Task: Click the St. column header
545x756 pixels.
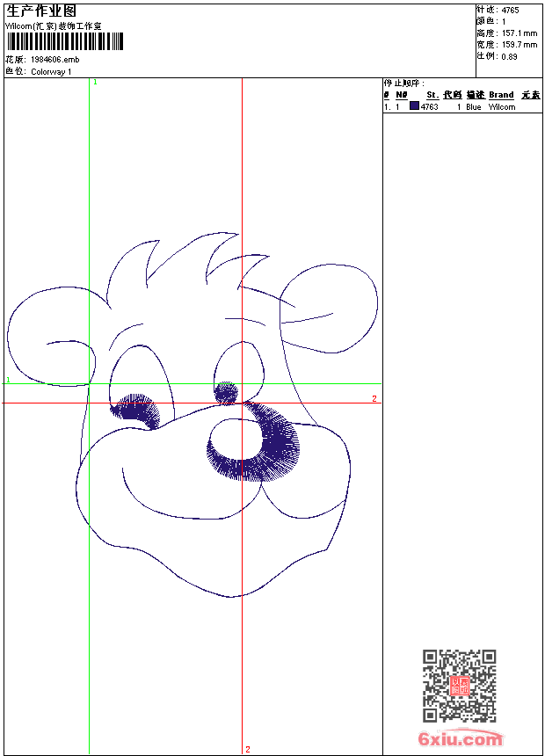Action: click(432, 95)
